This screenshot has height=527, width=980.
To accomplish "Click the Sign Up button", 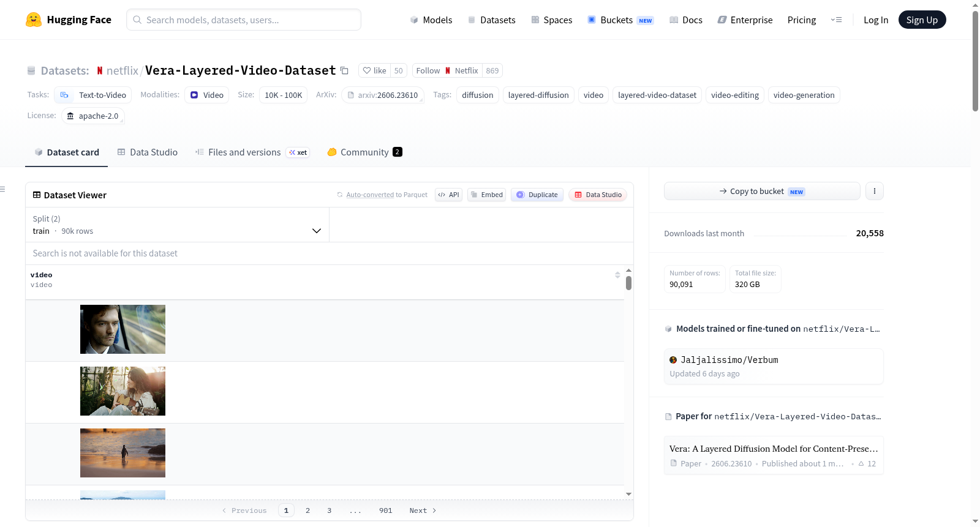I will [x=922, y=20].
